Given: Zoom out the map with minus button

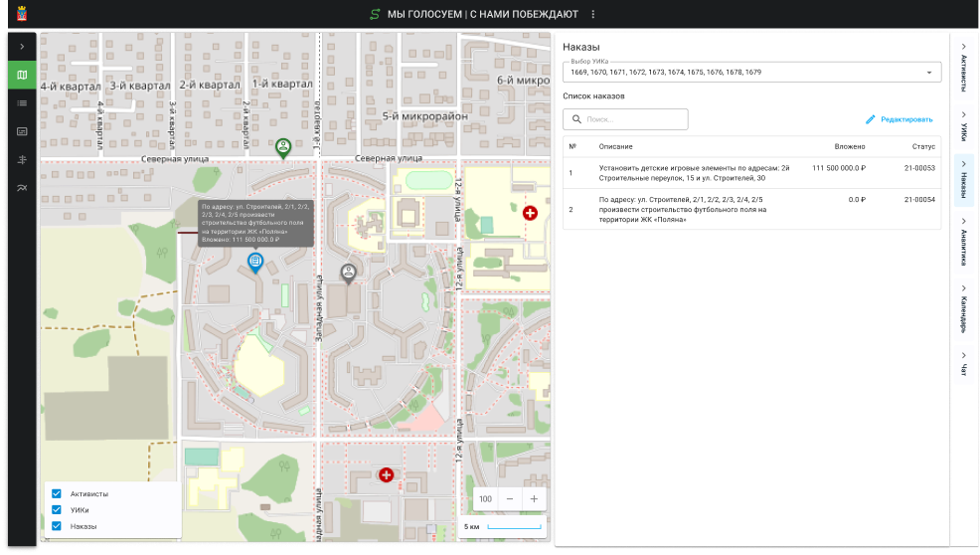Looking at the screenshot, I should click(510, 498).
